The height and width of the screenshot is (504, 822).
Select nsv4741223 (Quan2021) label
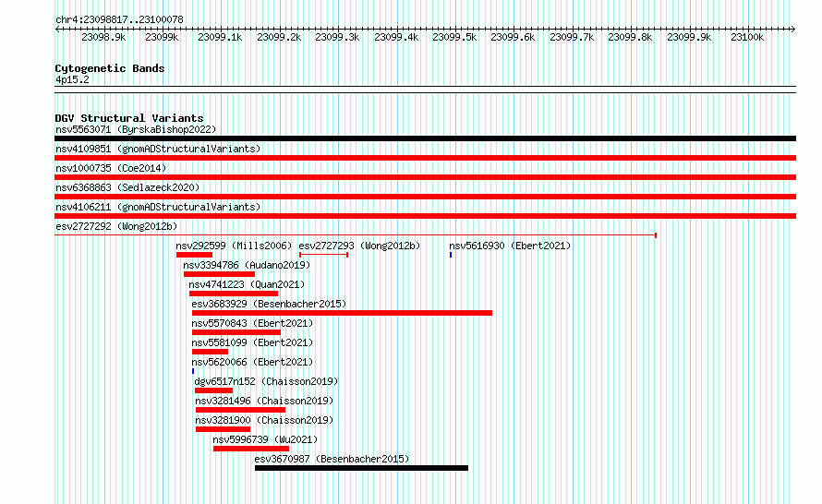(247, 284)
